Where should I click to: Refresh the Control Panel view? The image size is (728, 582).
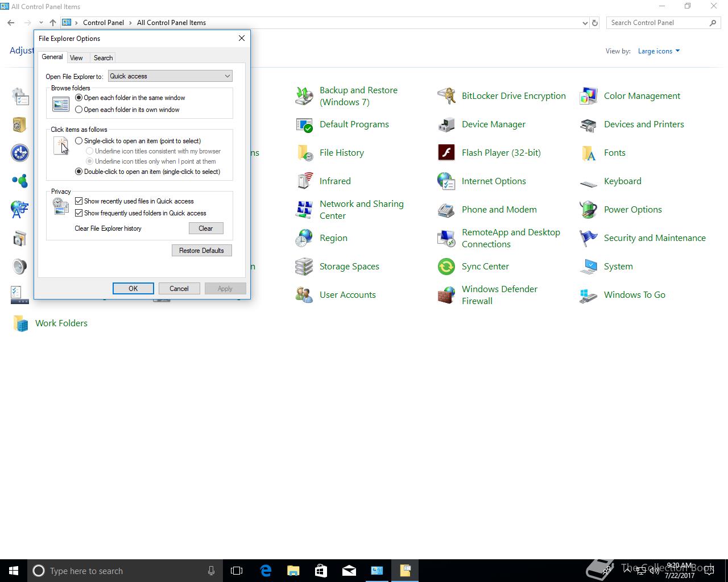coord(595,23)
